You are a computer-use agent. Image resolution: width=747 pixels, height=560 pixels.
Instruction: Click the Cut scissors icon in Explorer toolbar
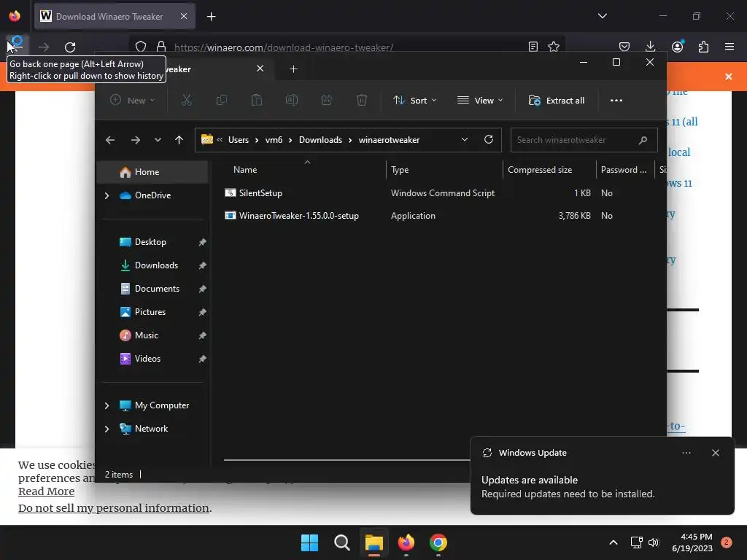tap(186, 101)
